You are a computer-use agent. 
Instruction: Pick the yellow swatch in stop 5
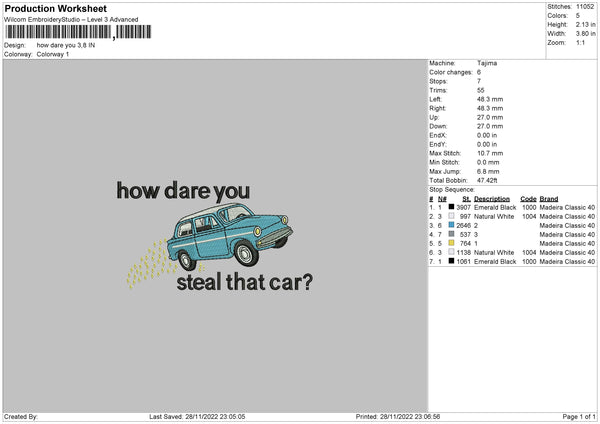coord(452,243)
